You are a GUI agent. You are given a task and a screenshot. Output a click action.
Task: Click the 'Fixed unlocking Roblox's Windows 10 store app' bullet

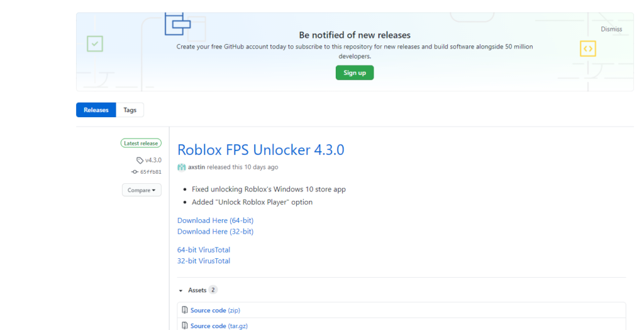(269, 190)
